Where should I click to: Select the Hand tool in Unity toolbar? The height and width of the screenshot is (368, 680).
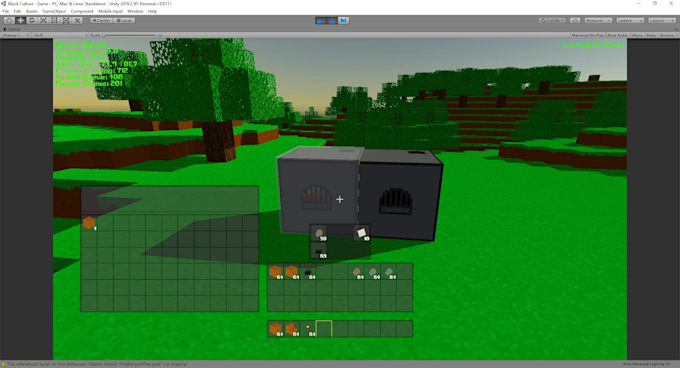(9, 20)
